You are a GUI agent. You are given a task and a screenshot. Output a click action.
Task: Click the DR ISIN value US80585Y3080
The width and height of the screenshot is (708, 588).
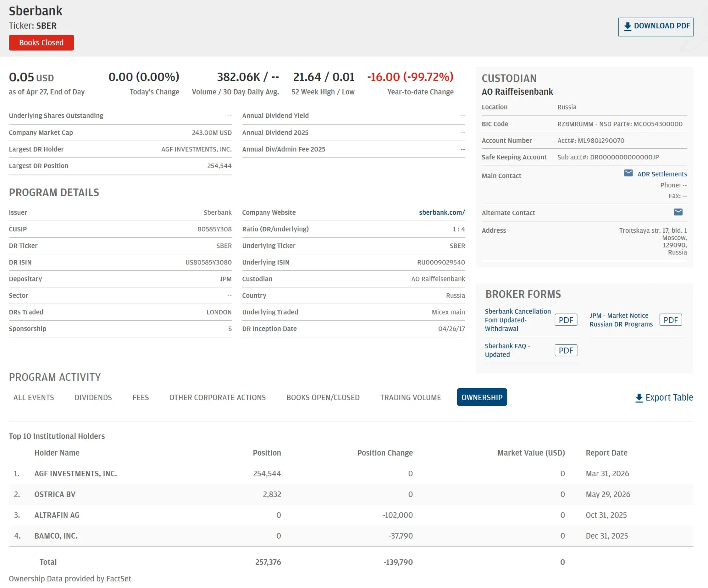[x=208, y=262]
